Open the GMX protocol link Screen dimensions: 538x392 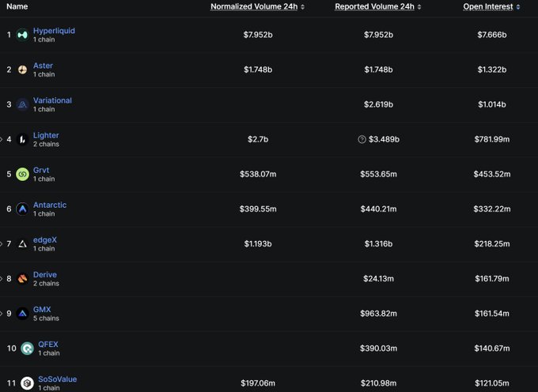[x=42, y=310]
